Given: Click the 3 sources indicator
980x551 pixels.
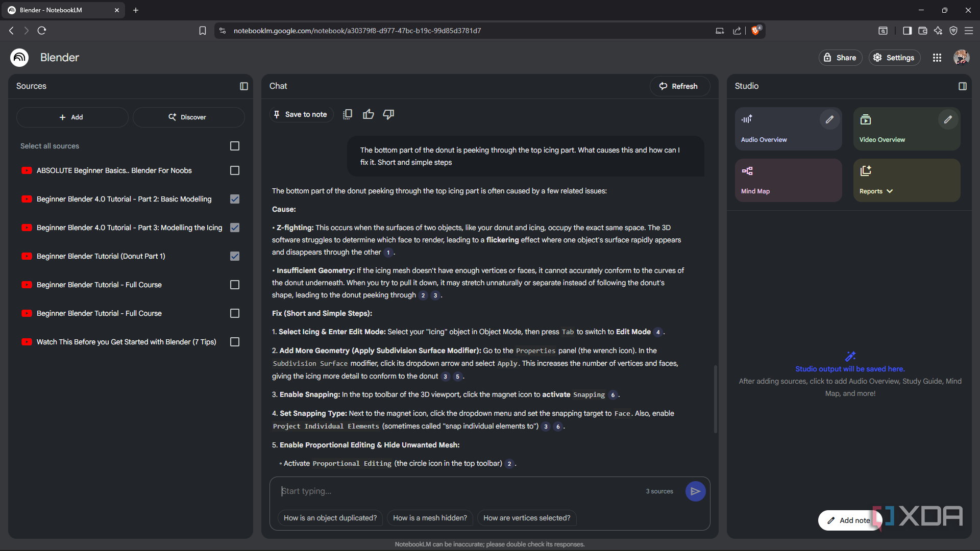Looking at the screenshot, I should coord(659,491).
